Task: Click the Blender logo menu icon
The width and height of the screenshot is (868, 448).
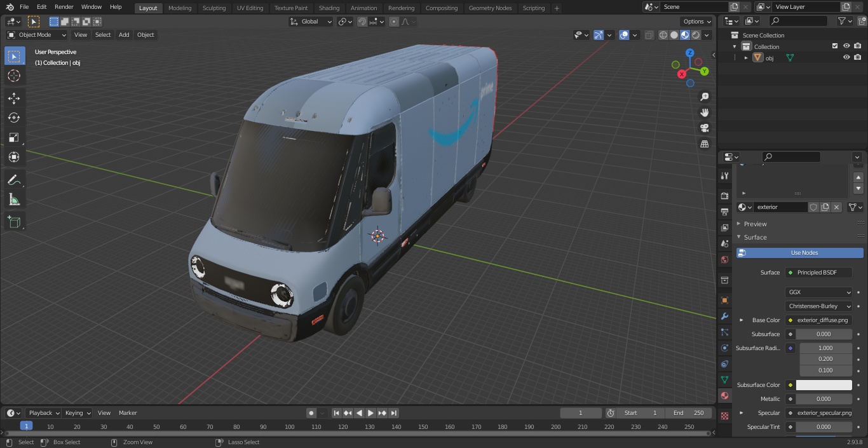Action: point(9,7)
